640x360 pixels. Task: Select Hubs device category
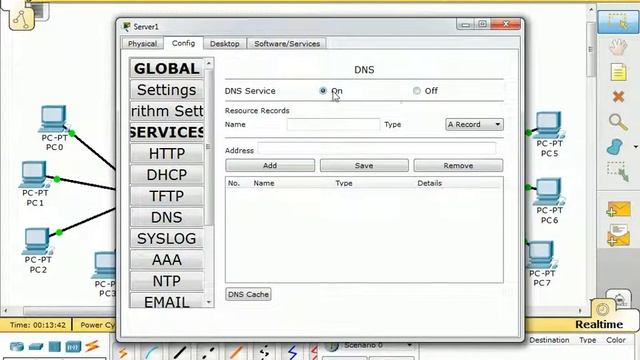point(54,347)
